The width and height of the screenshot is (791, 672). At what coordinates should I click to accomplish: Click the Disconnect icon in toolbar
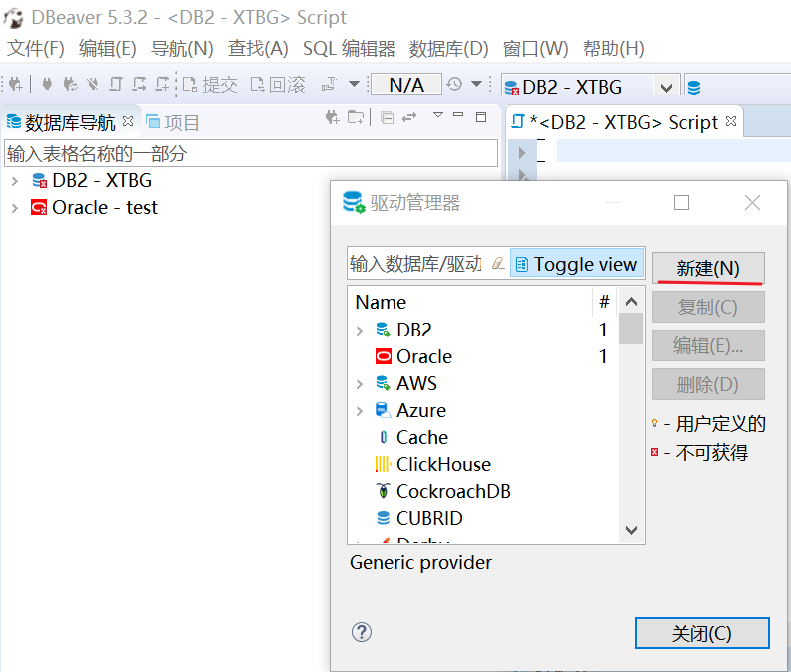tap(92, 84)
